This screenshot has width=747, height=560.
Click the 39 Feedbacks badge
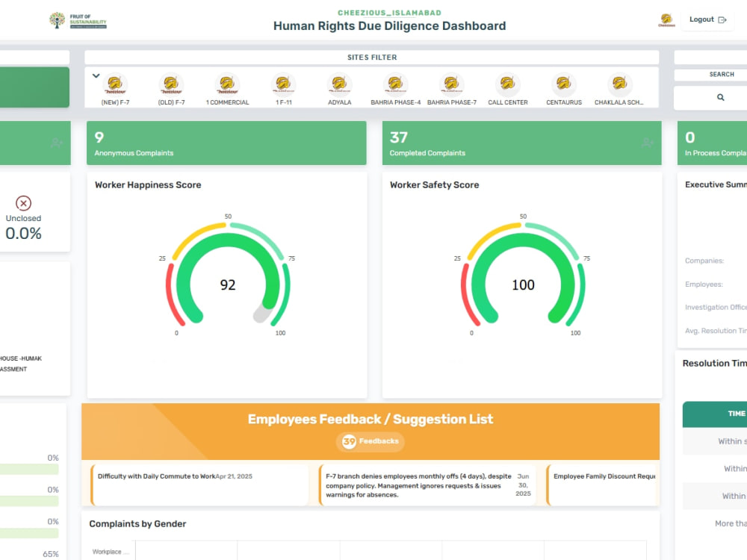tap(371, 441)
